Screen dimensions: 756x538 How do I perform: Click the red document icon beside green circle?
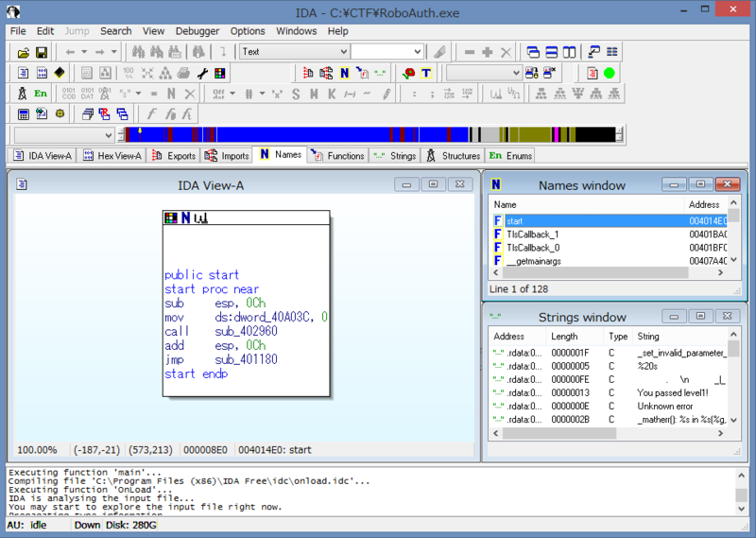pos(593,74)
